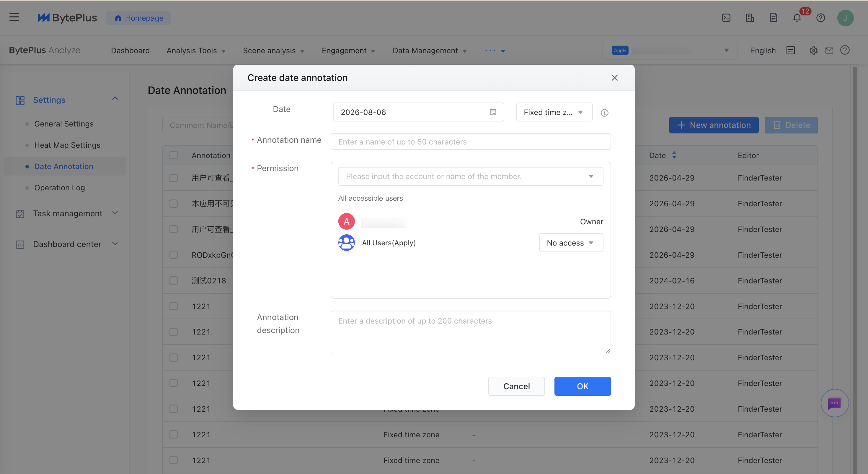Open notifications bell with 12 badge
The height and width of the screenshot is (474, 868).
point(797,18)
